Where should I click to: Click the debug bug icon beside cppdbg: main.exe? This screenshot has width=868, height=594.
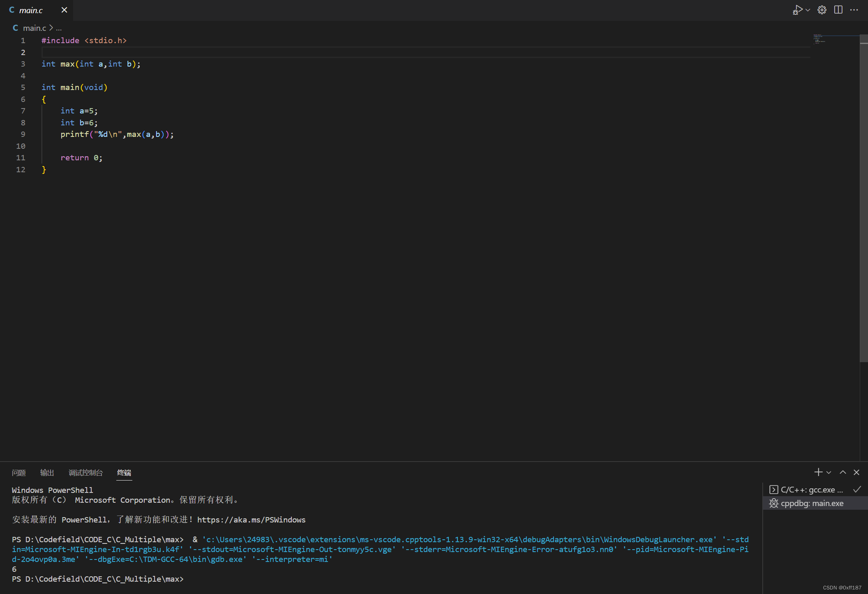click(773, 503)
